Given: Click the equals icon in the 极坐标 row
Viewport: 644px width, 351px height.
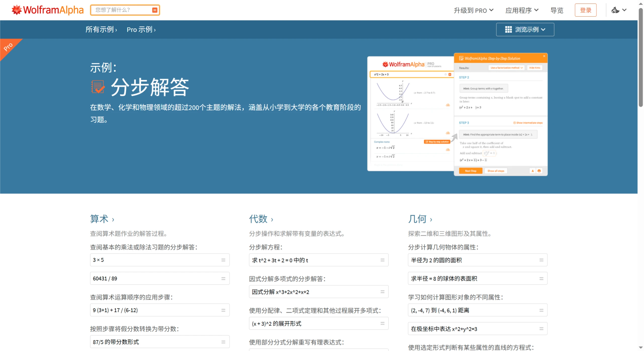Looking at the screenshot, I should [541, 329].
